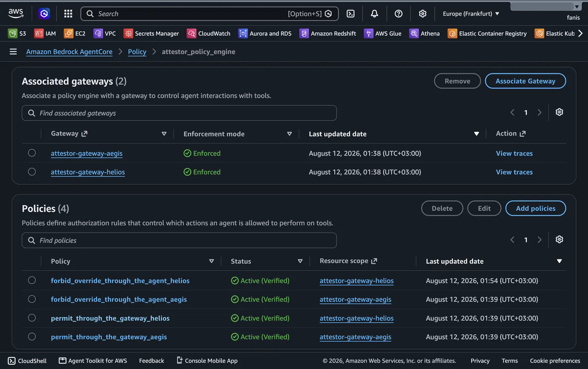
Task: Select the attestor-gateway-aegis gateway radio button
Action: [x=32, y=153]
